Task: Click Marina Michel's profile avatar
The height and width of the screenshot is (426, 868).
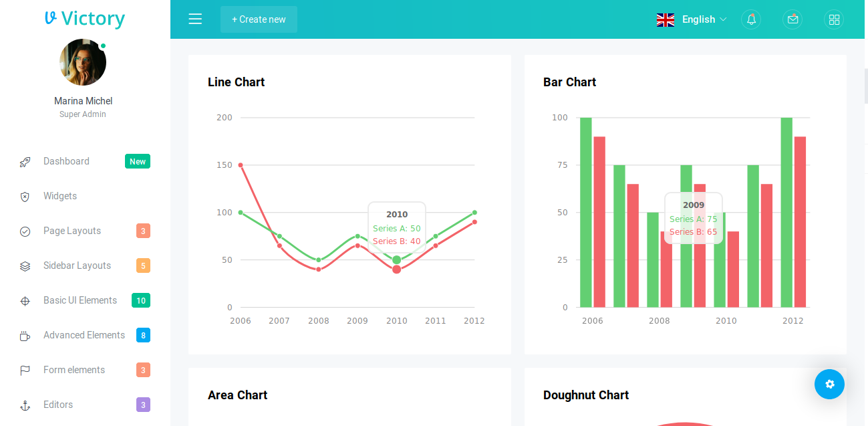Action: tap(83, 62)
